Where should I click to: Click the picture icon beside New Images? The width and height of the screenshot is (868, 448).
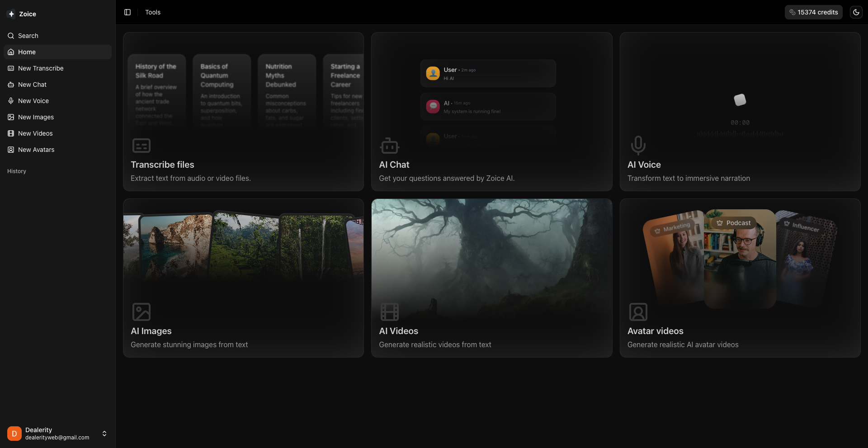(x=11, y=117)
